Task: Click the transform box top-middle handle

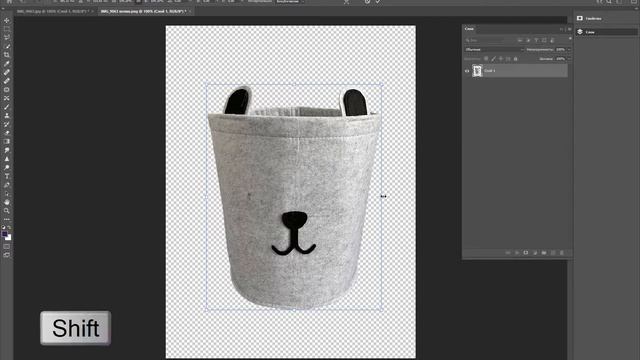Action: coord(294,84)
